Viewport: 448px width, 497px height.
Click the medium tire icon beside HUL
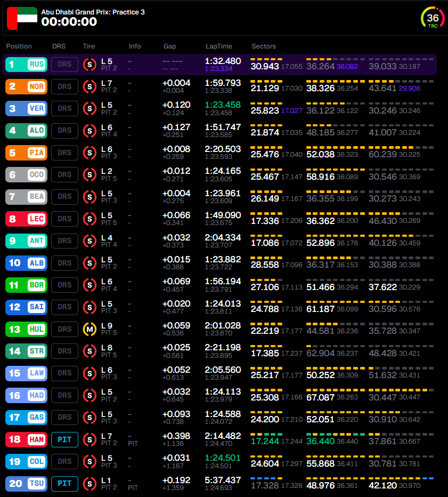click(88, 329)
